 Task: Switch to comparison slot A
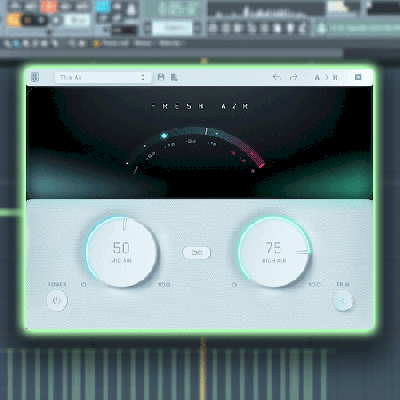[x=317, y=77]
